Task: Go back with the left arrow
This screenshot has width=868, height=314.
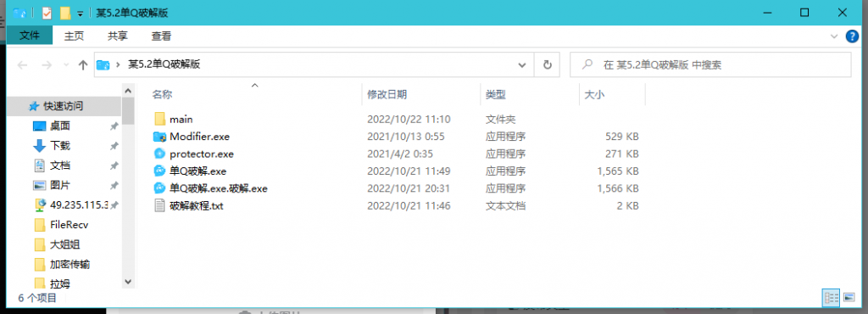Action: point(23,65)
